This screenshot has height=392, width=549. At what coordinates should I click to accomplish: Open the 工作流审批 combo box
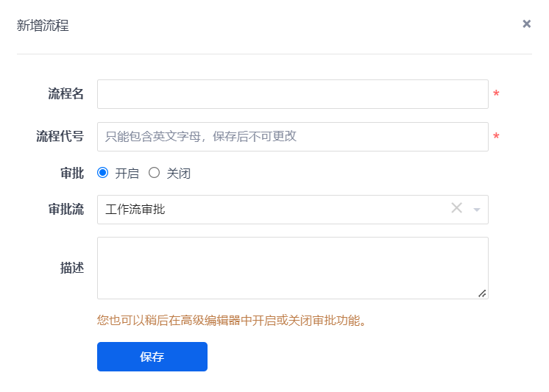coord(272,210)
